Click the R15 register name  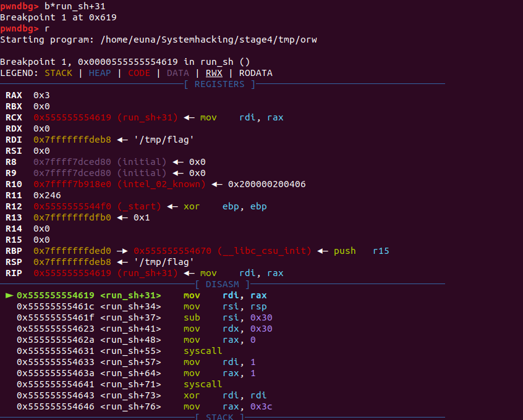tap(14, 240)
